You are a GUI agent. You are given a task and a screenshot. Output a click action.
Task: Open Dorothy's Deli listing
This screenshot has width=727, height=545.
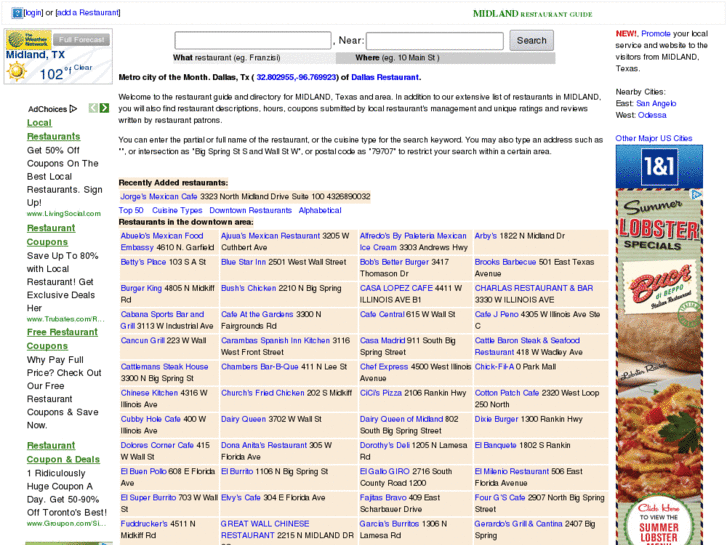point(385,445)
